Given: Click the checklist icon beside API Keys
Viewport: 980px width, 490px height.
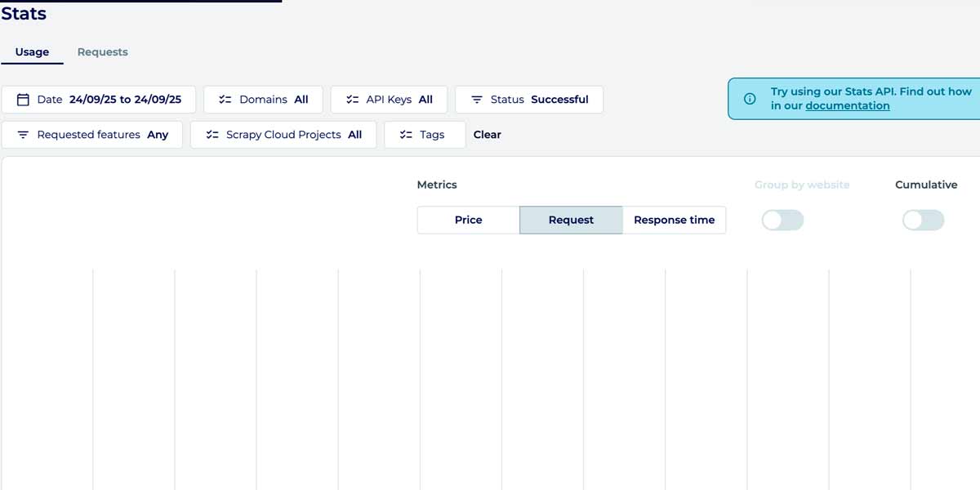Looking at the screenshot, I should coord(353,100).
